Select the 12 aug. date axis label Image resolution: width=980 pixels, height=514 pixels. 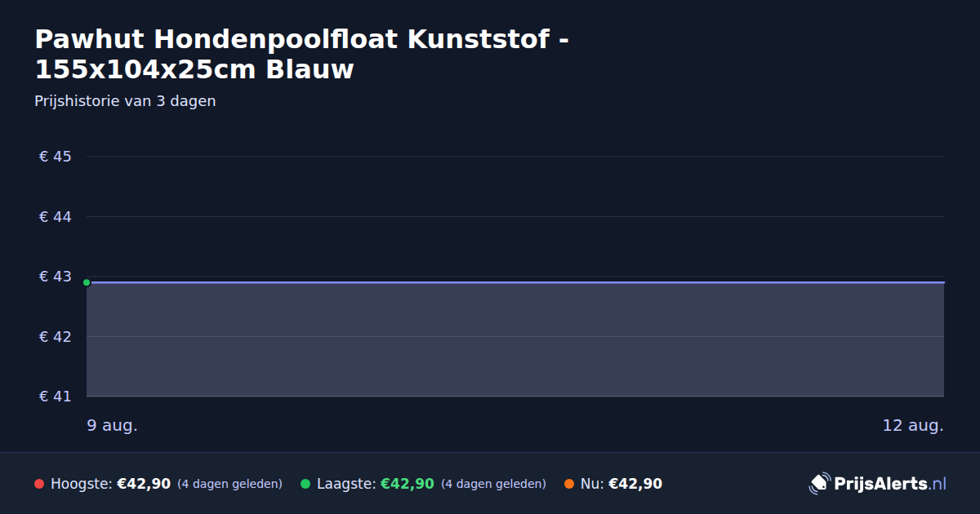[913, 426]
